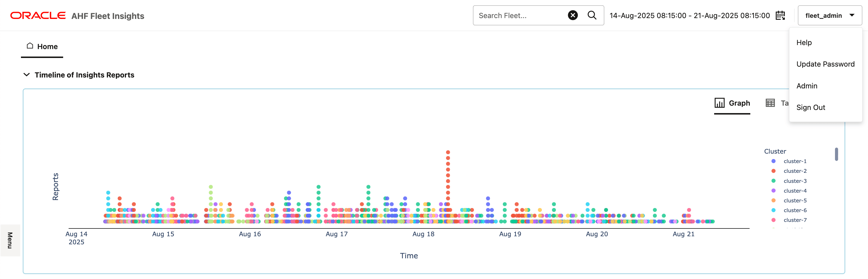Toggle cluster-2 legend entry
Image resolution: width=868 pixels, height=279 pixels.
pos(789,171)
